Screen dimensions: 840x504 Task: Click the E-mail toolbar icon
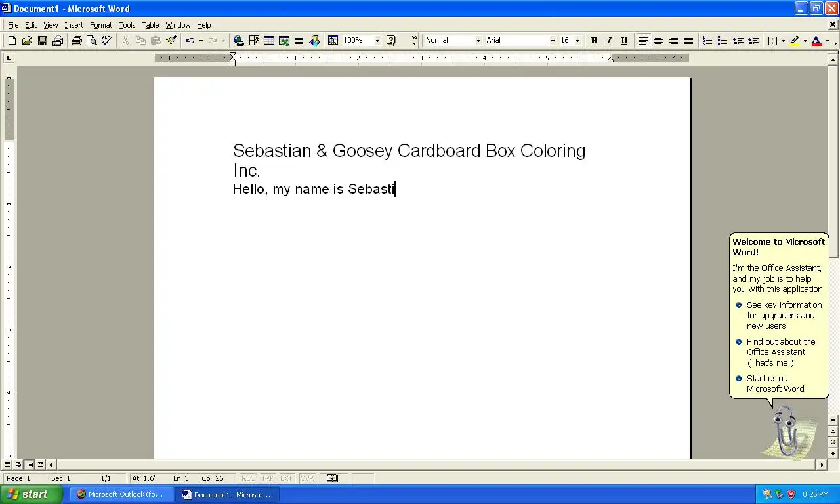(x=58, y=41)
